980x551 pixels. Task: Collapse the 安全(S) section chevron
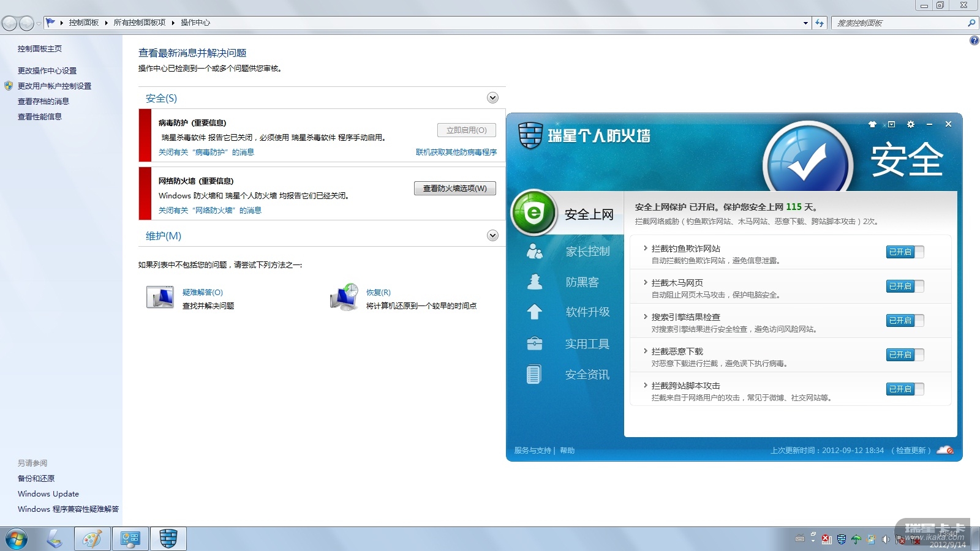pyautogui.click(x=492, y=98)
